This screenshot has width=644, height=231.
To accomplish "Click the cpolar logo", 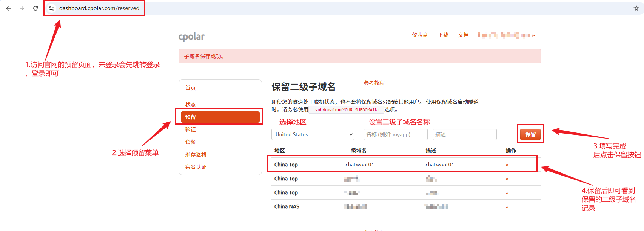I will tap(191, 37).
